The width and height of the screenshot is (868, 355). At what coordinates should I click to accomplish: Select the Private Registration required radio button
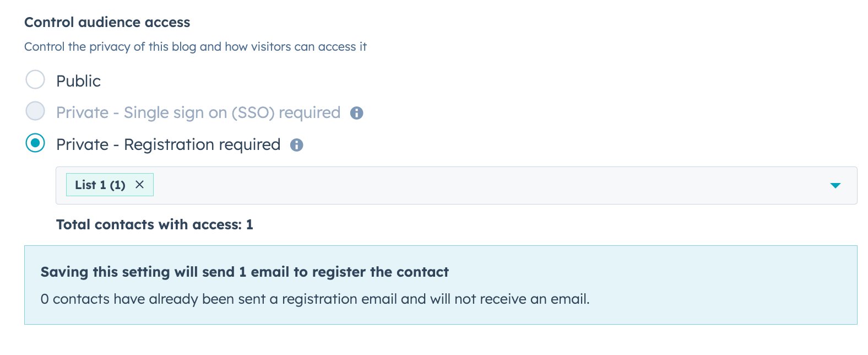click(35, 143)
